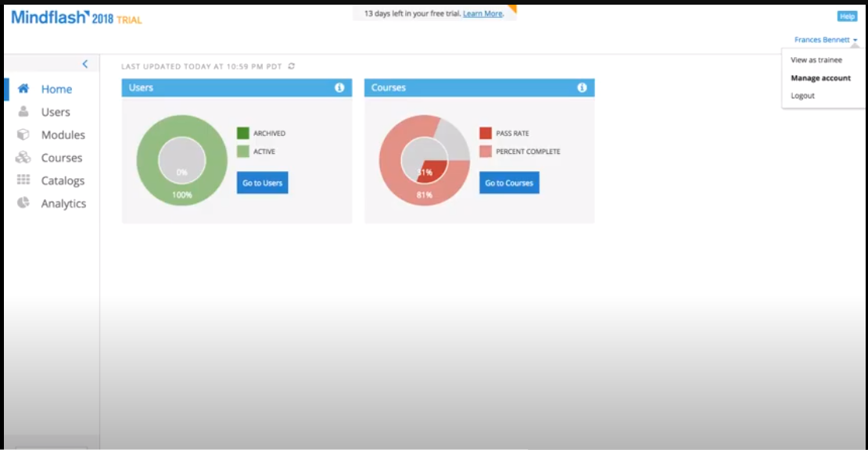
Task: Click the Modules cube icon
Action: (x=23, y=134)
